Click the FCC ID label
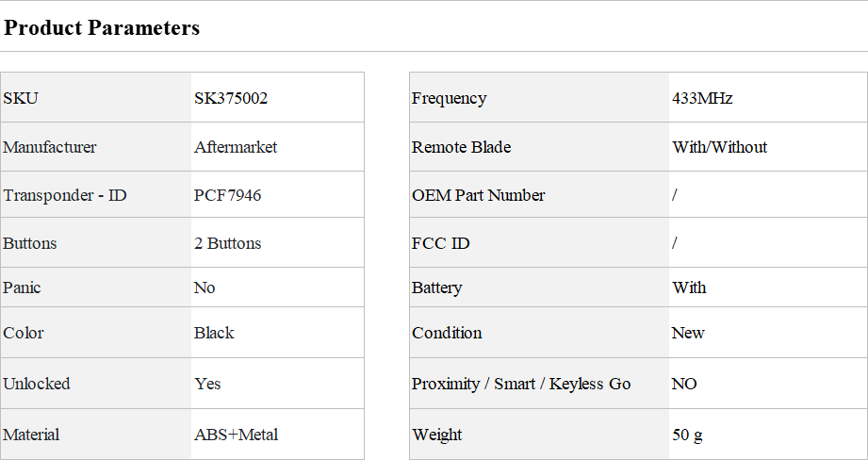Image resolution: width=868 pixels, height=460 pixels. [441, 243]
